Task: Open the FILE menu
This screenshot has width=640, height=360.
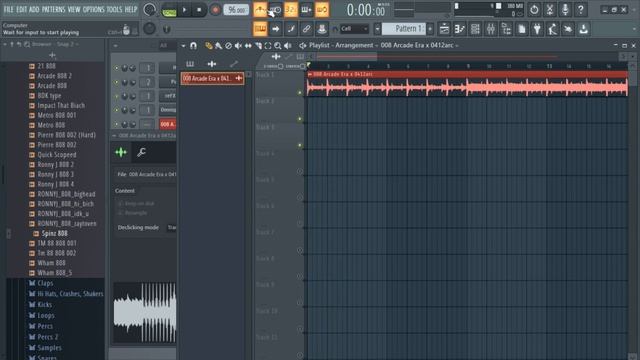Action: 9,9
